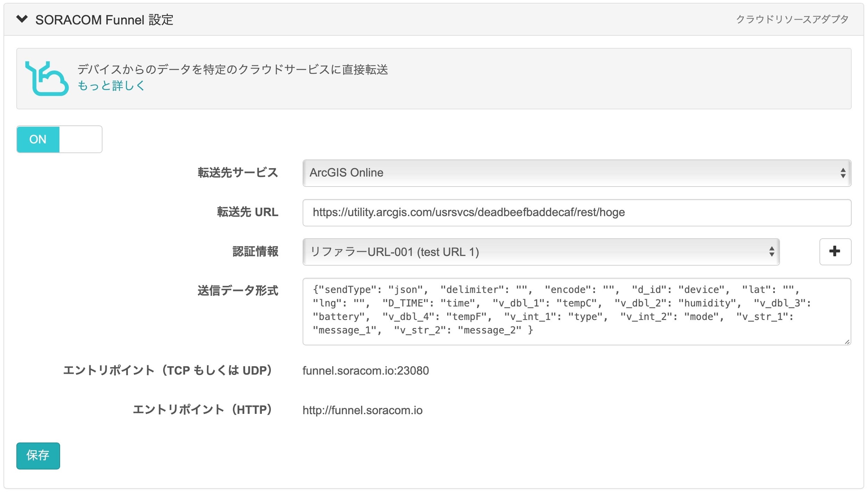
Task: Click the 転送先サービス dropdown arrows
Action: (843, 173)
